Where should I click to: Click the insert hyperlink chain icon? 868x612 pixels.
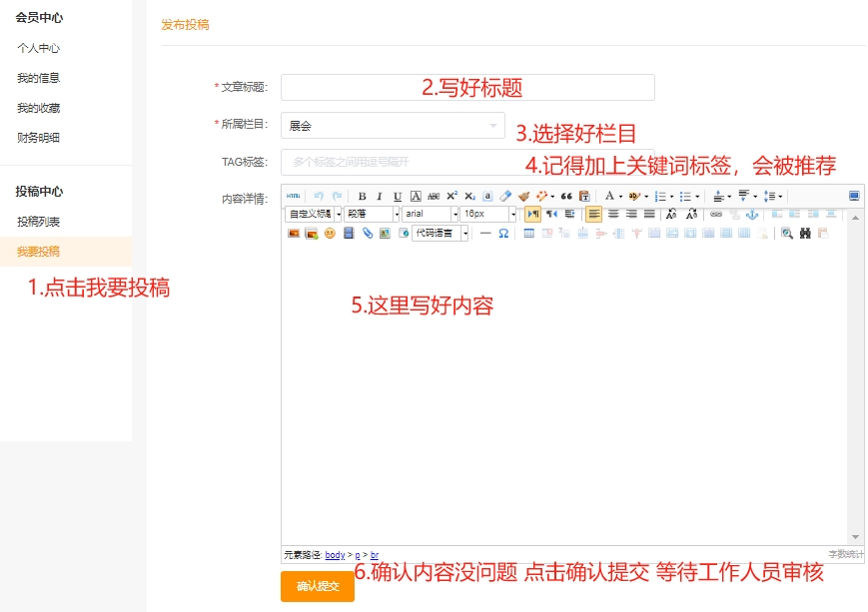[716, 214]
